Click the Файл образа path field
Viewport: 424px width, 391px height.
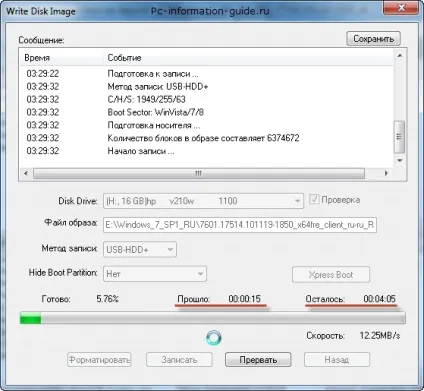(x=240, y=225)
